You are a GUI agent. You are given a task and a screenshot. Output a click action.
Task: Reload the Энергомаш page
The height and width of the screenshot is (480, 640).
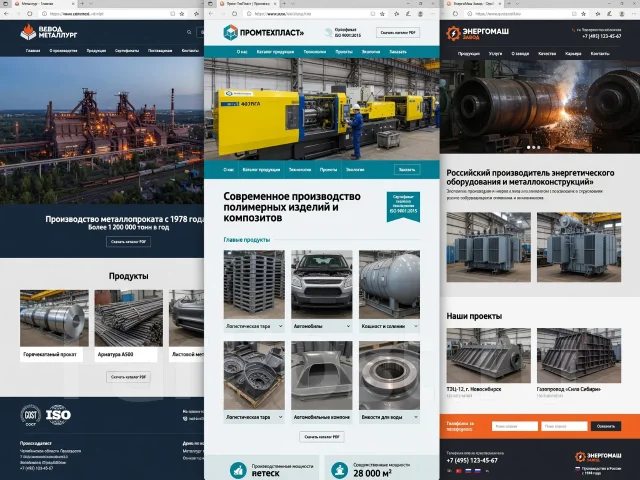(x=455, y=13)
